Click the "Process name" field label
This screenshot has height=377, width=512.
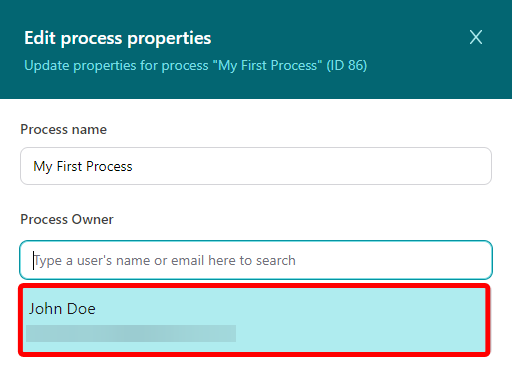click(63, 129)
